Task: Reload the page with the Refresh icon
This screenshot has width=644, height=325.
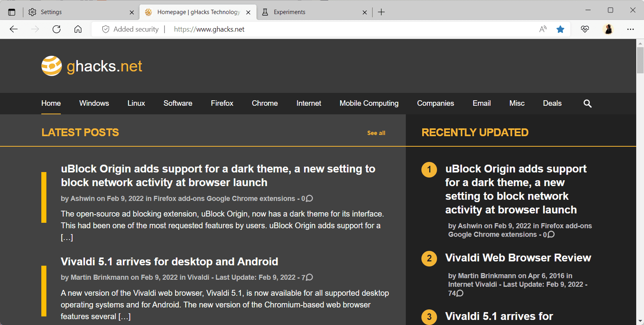Action: tap(57, 29)
